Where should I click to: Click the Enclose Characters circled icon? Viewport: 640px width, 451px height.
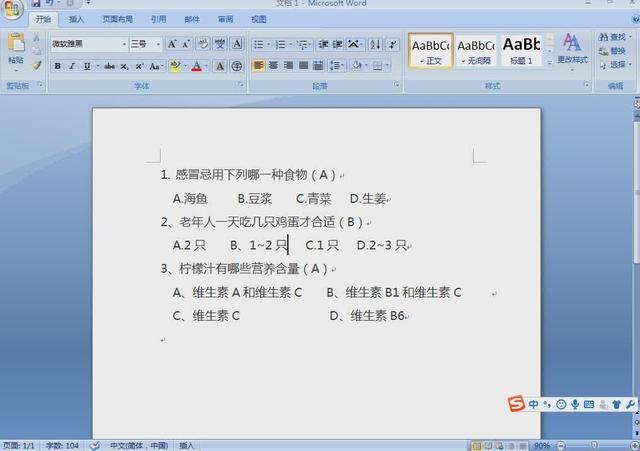point(237,66)
